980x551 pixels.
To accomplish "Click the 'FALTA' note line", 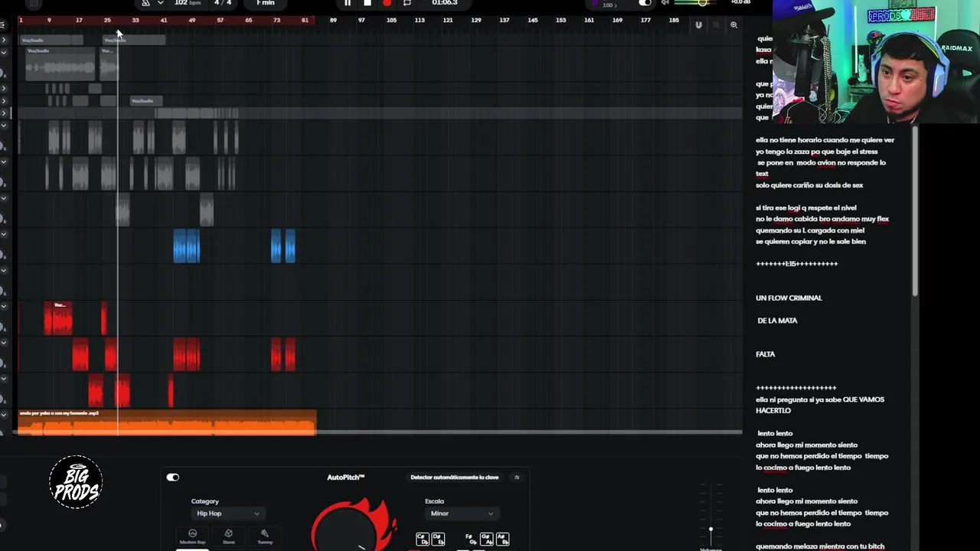I will point(766,354).
